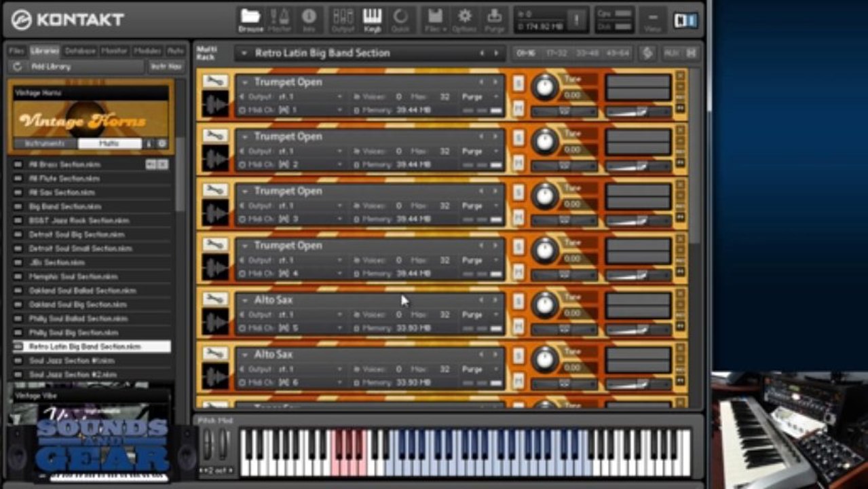The width and height of the screenshot is (868, 489).
Task: Open the Info icon in toolbar
Action: (309, 20)
